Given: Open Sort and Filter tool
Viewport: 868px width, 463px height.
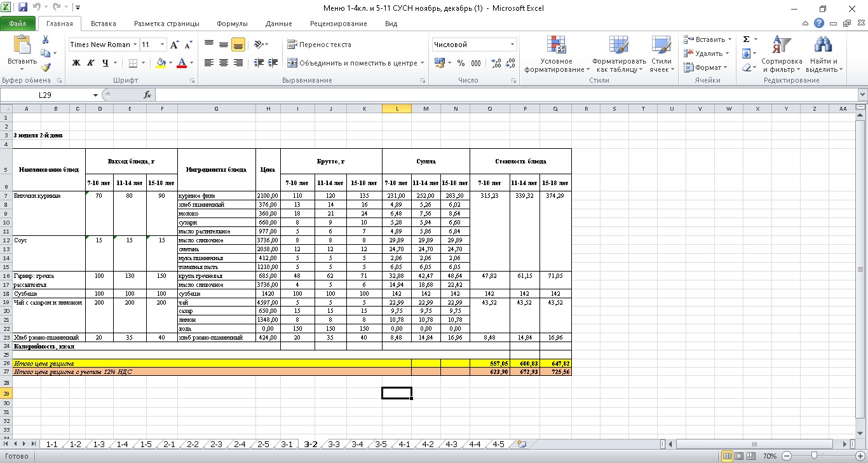Looking at the screenshot, I should tap(782, 55).
